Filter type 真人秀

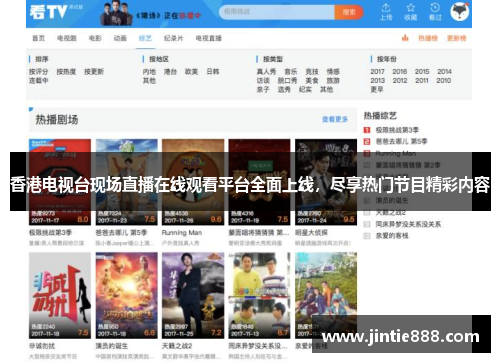266,72
